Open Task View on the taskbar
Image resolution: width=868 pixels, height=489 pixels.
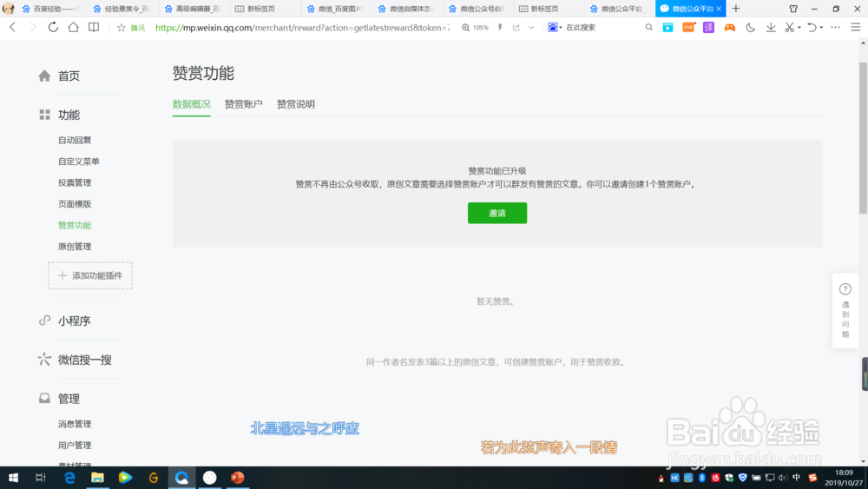click(x=41, y=478)
